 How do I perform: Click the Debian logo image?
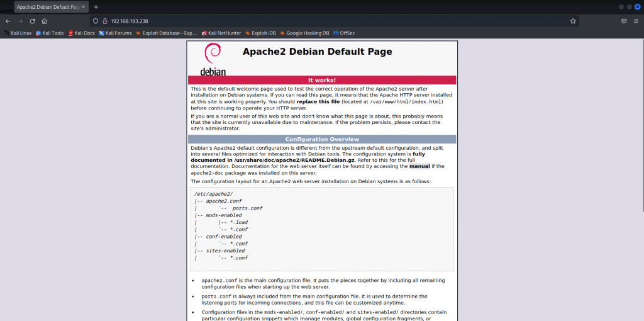coord(213,60)
